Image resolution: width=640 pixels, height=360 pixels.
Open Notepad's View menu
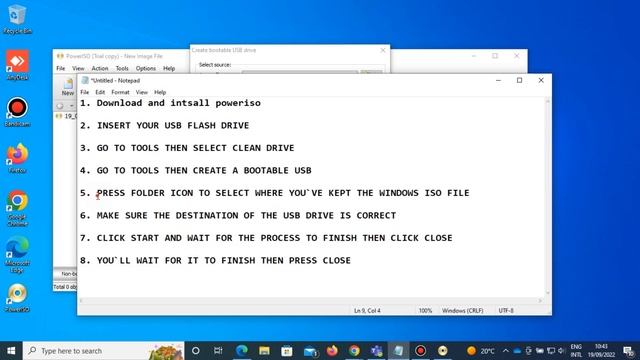coord(142,92)
